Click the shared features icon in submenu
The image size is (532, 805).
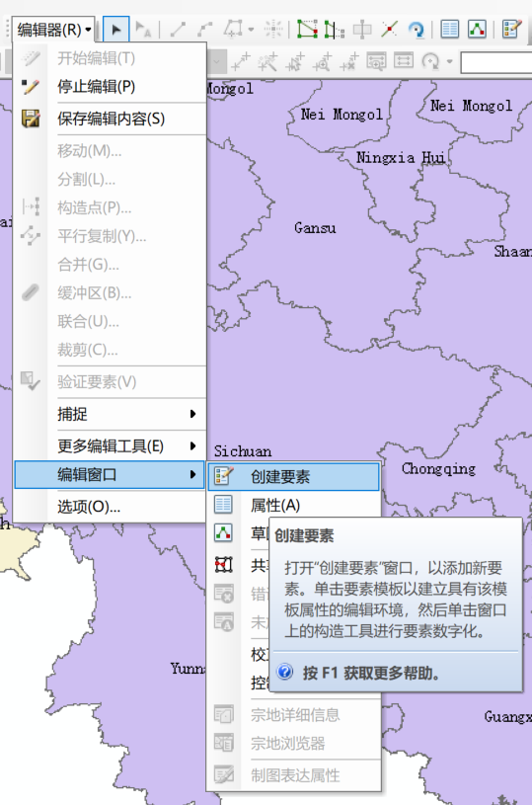224,565
